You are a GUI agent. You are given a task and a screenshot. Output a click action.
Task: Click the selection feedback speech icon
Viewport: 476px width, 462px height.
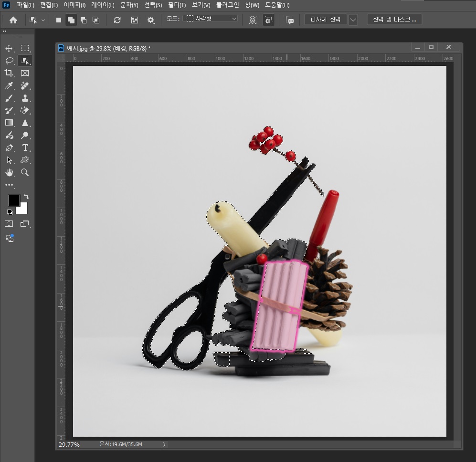click(x=290, y=20)
